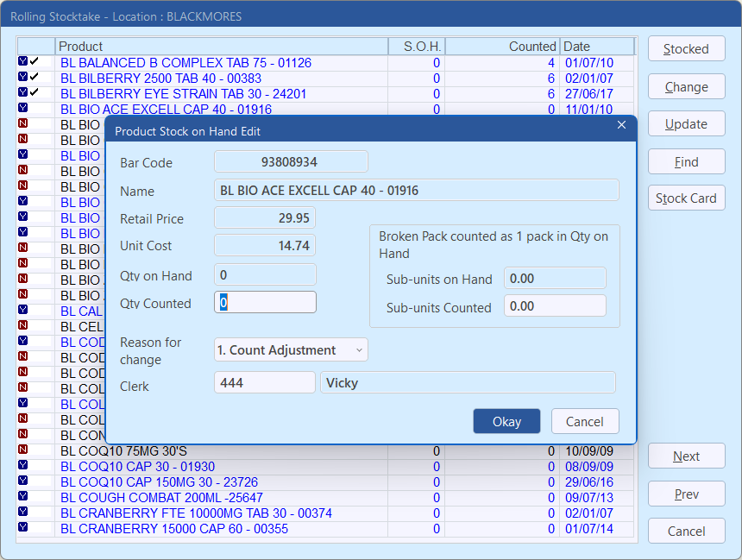Screen dimensions: 742x560
Task: Click the Y icon beside BL COQ10 CAP 30
Action: coord(22,466)
